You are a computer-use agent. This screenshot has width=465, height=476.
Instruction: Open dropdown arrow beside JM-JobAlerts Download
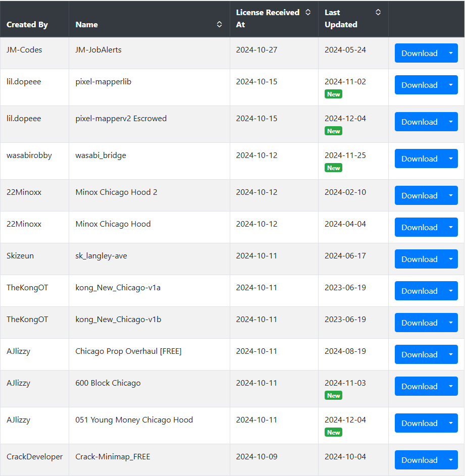(x=451, y=53)
